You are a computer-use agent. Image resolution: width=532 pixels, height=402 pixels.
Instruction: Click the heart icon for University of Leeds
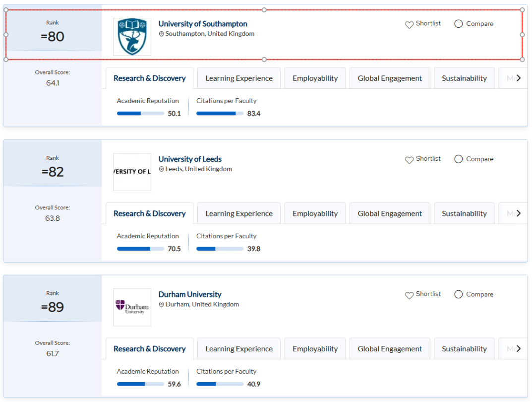point(409,160)
